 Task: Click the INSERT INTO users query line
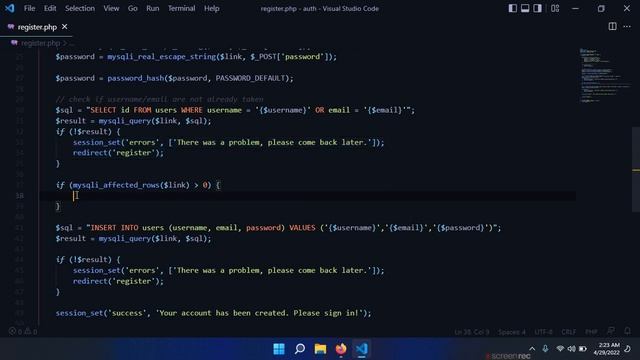coord(278,228)
